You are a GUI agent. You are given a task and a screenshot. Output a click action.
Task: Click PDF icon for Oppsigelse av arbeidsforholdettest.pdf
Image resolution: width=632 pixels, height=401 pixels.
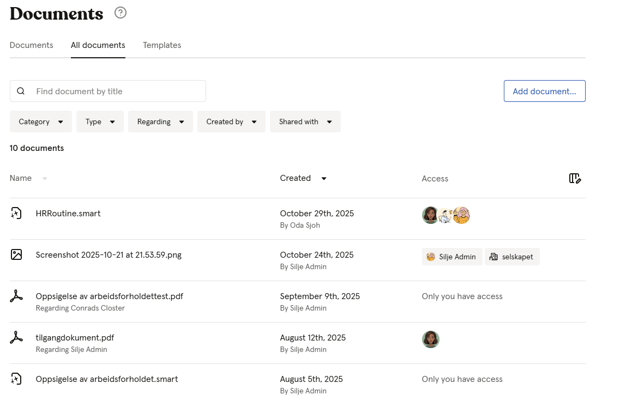click(16, 296)
